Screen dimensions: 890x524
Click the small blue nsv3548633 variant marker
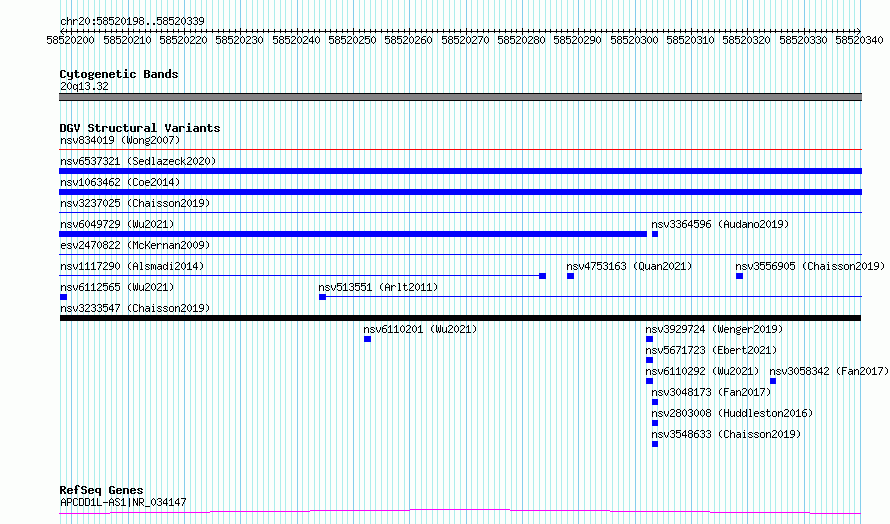(x=655, y=444)
